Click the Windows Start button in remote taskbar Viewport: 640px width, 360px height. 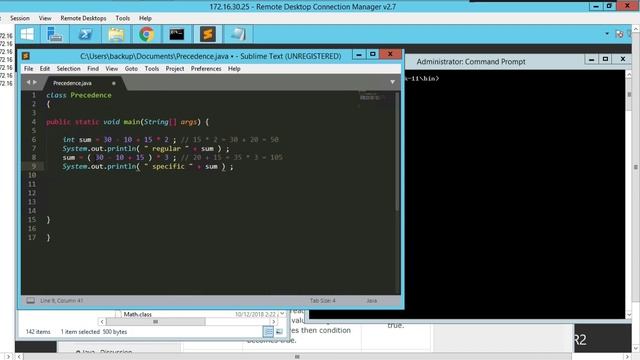pos(27,34)
